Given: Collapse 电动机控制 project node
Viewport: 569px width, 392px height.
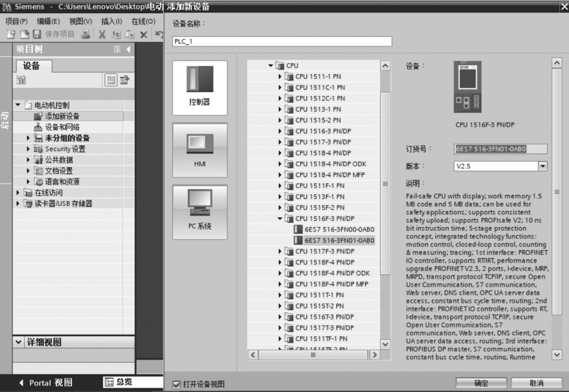Looking at the screenshot, I should (18, 105).
